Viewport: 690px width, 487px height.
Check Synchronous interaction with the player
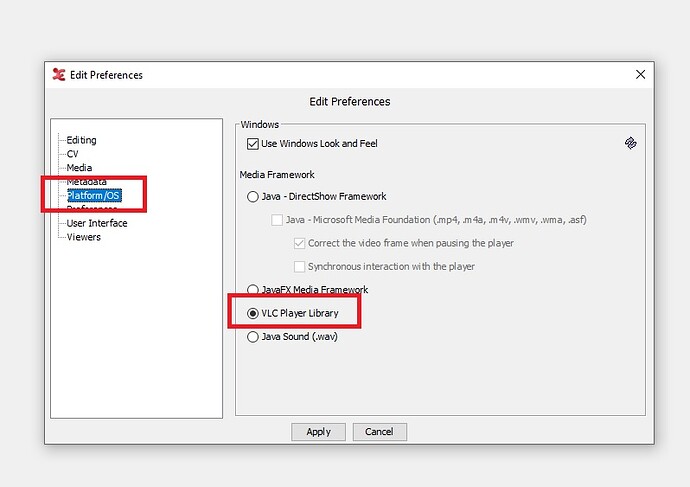coord(300,266)
